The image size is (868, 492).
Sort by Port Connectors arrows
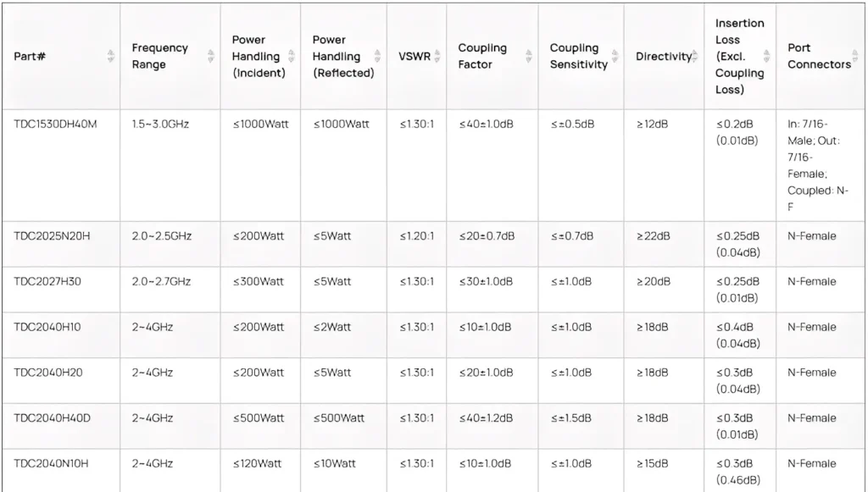(x=856, y=56)
